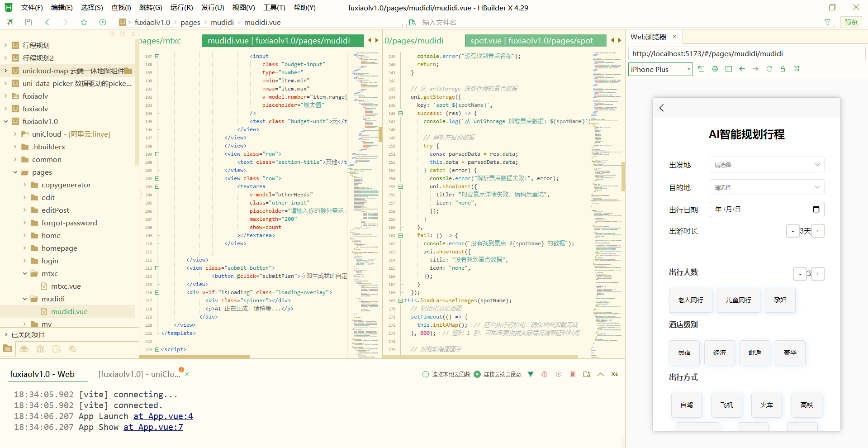Open the project file manager panel icon

(8, 349)
